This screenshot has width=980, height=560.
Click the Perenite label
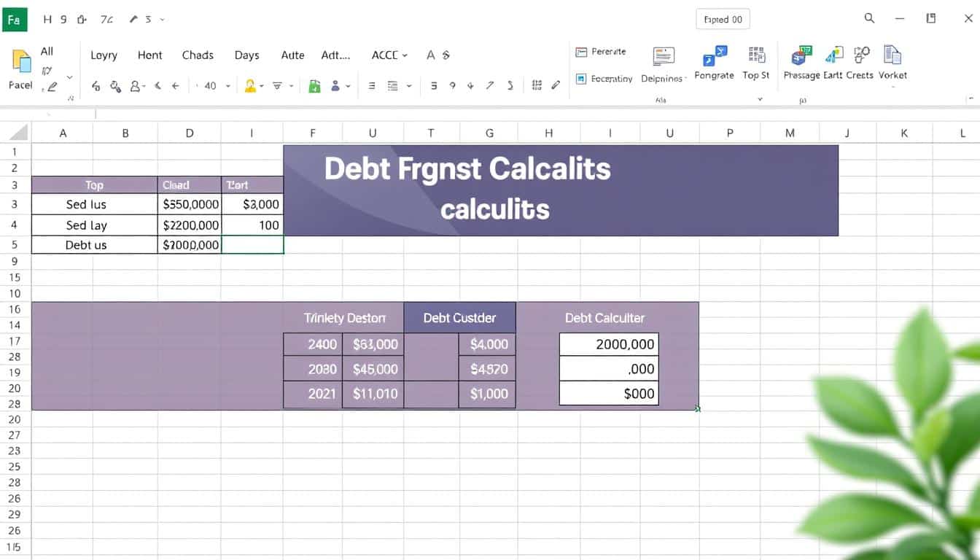pos(609,52)
